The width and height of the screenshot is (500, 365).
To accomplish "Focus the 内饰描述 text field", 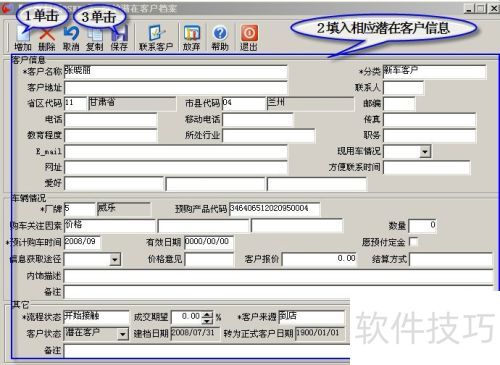I will 278,276.
